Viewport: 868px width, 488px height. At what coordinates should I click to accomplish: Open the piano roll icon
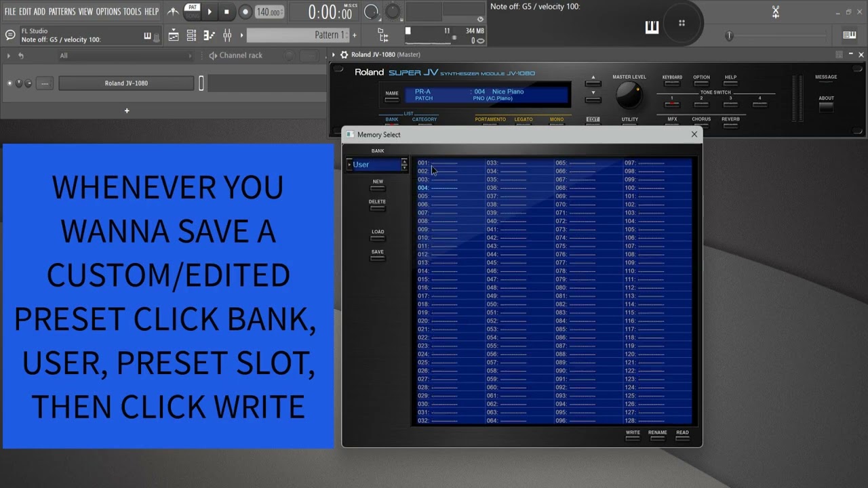click(x=209, y=35)
